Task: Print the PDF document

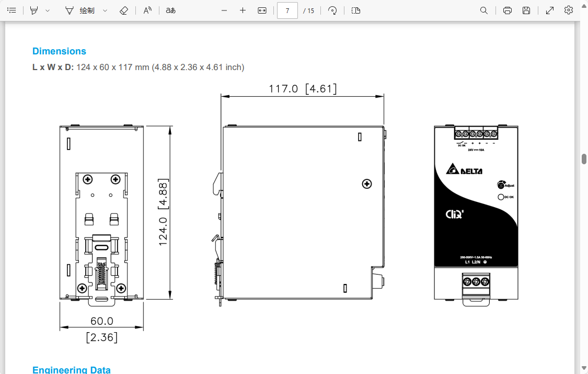Action: (507, 10)
